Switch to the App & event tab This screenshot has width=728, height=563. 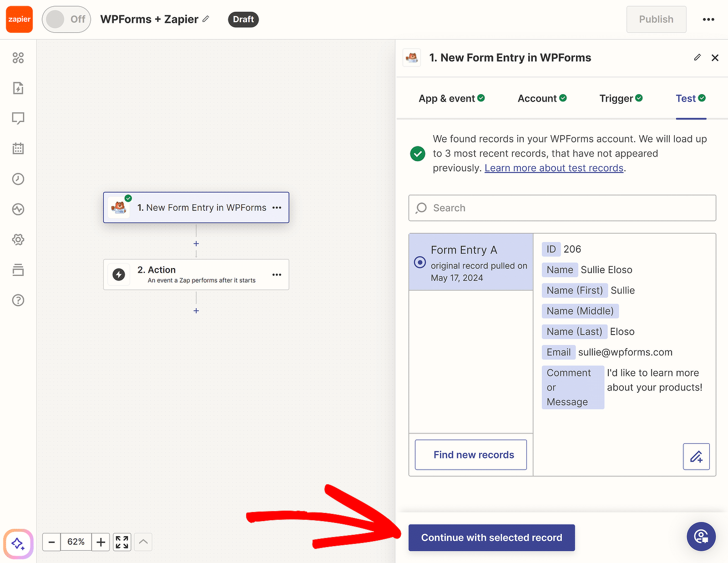point(452,98)
